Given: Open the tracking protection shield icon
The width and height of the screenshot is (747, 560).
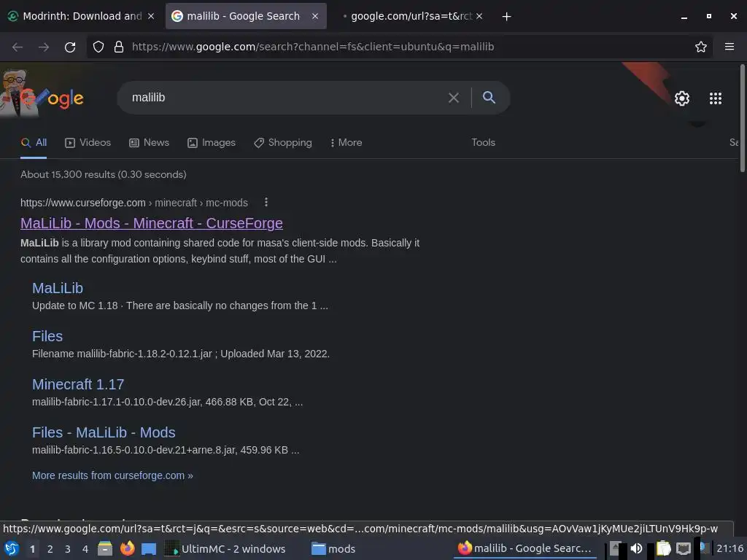Looking at the screenshot, I should click(98, 47).
